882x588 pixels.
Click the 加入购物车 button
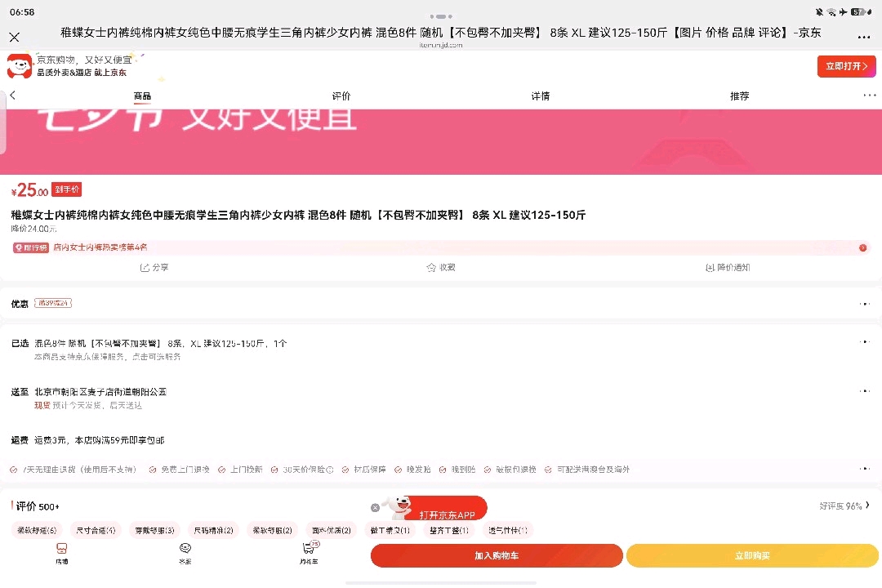click(x=497, y=555)
